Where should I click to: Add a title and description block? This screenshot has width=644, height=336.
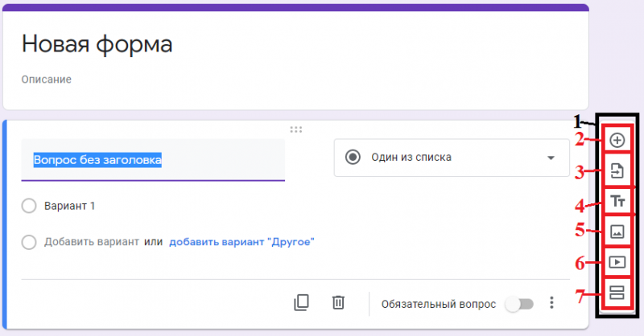617,202
